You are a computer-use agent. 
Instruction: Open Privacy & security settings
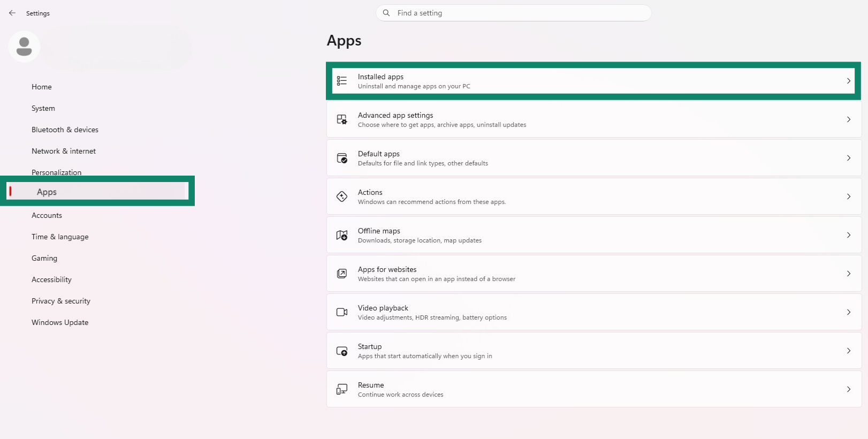click(x=61, y=301)
